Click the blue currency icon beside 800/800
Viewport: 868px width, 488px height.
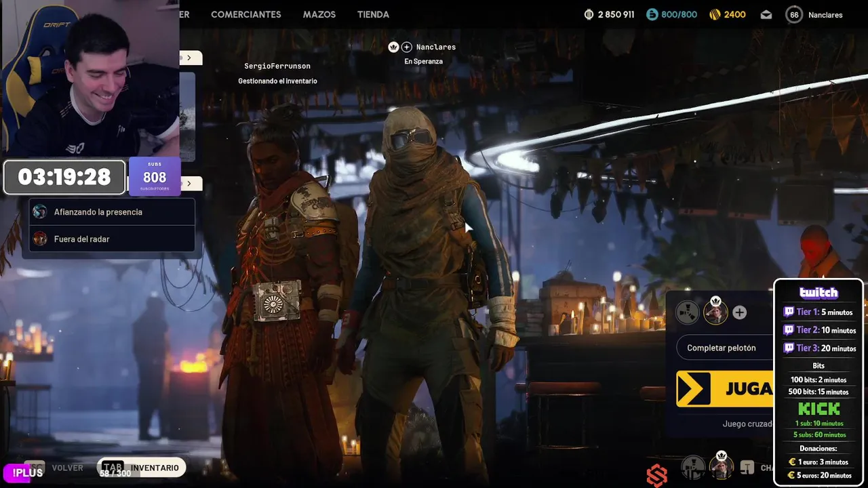click(x=652, y=14)
